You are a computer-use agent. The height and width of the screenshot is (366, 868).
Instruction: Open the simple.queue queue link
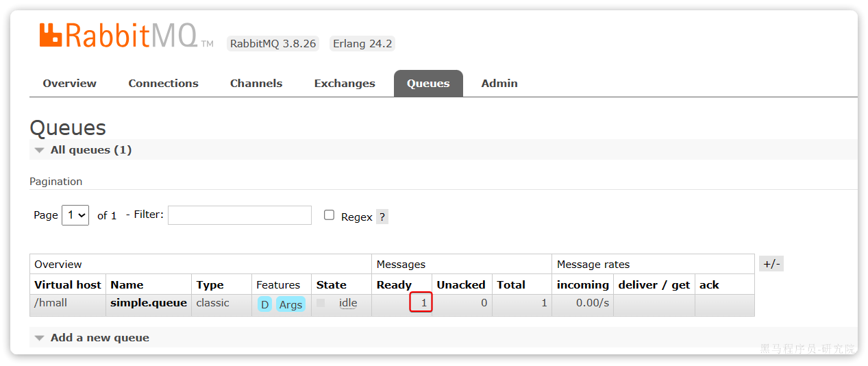pos(149,303)
